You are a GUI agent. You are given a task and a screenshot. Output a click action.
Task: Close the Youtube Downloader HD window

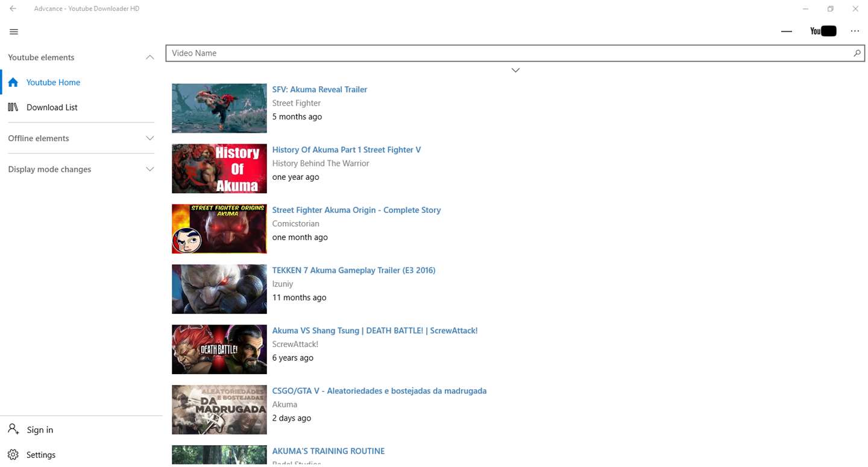point(855,9)
